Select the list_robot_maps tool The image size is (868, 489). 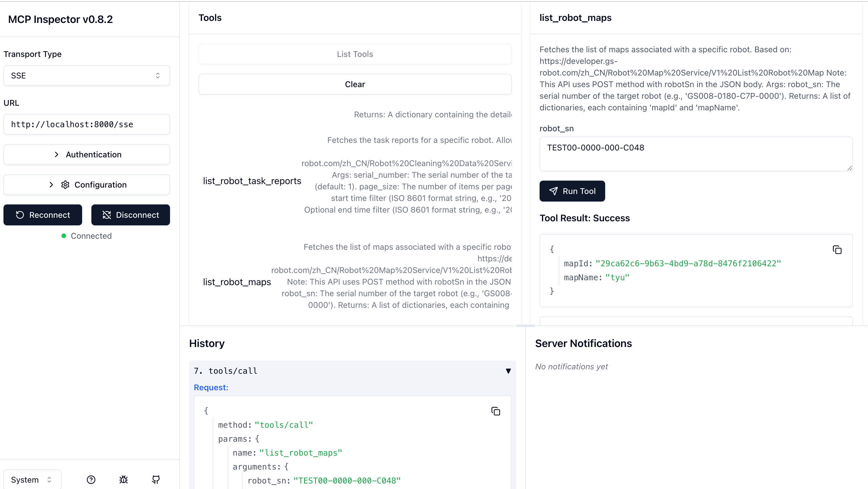tap(237, 282)
